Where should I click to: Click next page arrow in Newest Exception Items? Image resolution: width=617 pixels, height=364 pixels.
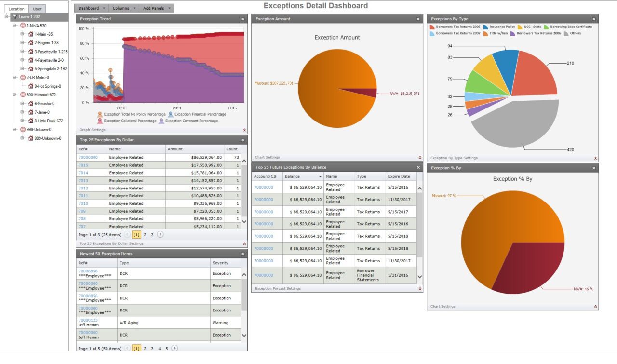click(174, 348)
